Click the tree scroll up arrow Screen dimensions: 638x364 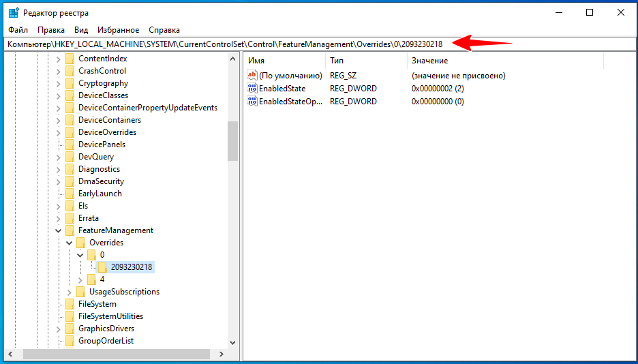point(232,59)
